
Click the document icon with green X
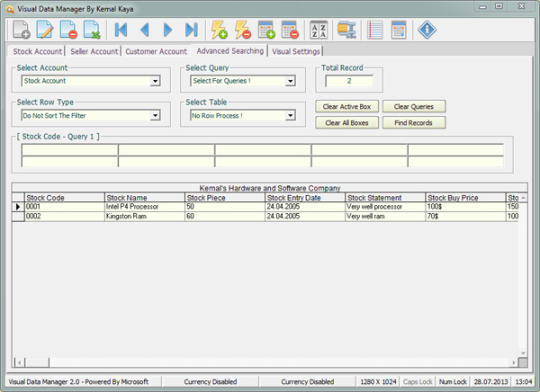click(x=92, y=30)
